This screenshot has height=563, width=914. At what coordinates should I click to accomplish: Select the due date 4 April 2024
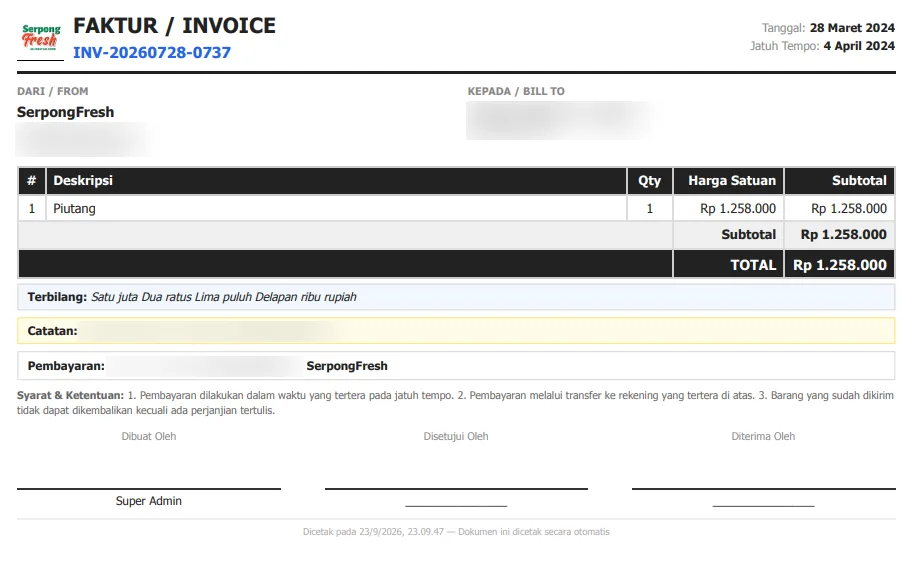coord(859,45)
